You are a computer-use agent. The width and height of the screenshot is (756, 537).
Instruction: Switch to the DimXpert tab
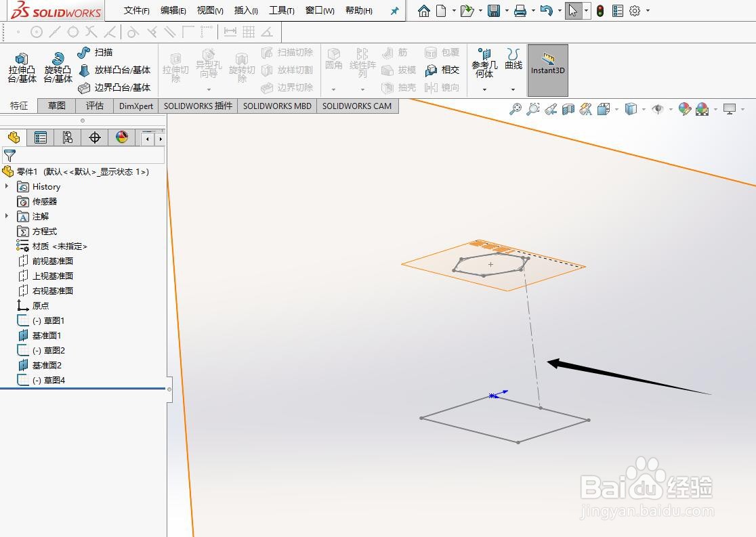[x=136, y=106]
